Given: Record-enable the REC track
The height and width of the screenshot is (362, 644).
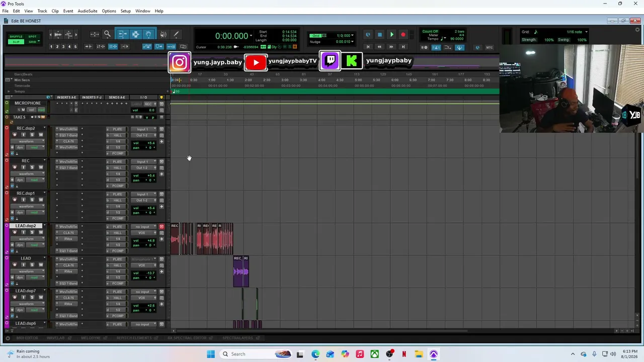Looking at the screenshot, I should pos(15,167).
